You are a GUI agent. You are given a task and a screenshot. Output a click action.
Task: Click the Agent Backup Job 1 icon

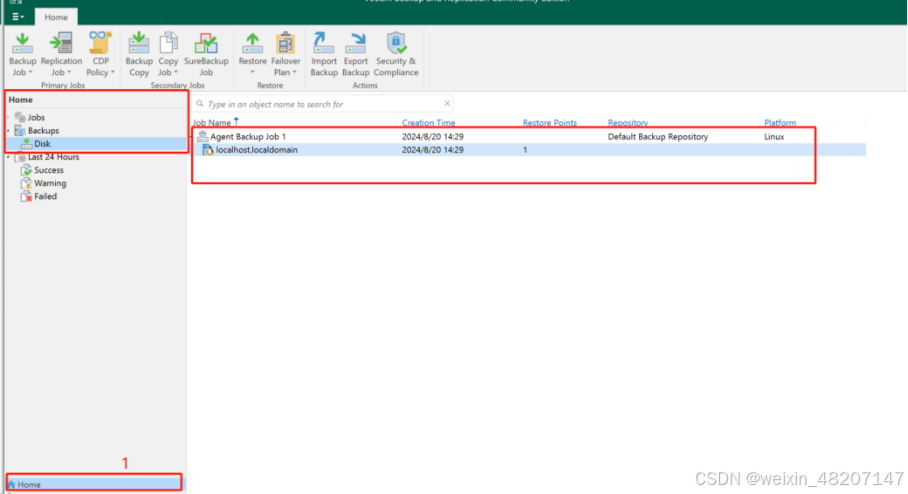203,137
